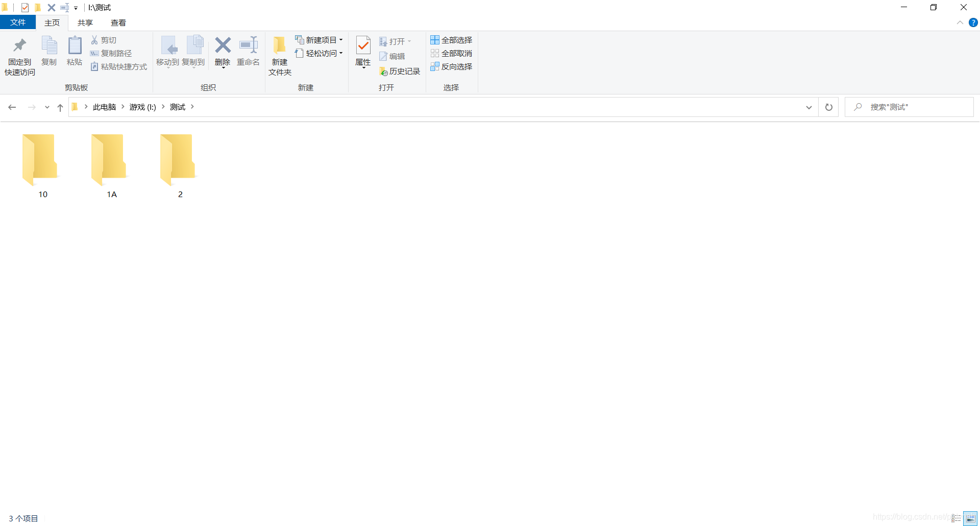Click Cut (剪切) scissors icon
The height and width of the screenshot is (526, 980).
point(104,40)
